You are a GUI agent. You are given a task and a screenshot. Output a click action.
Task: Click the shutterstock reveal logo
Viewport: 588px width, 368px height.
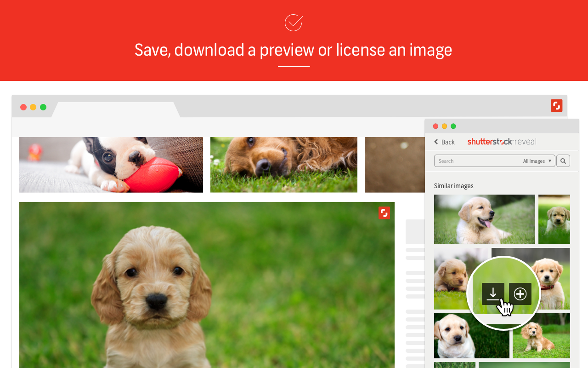pos(502,141)
